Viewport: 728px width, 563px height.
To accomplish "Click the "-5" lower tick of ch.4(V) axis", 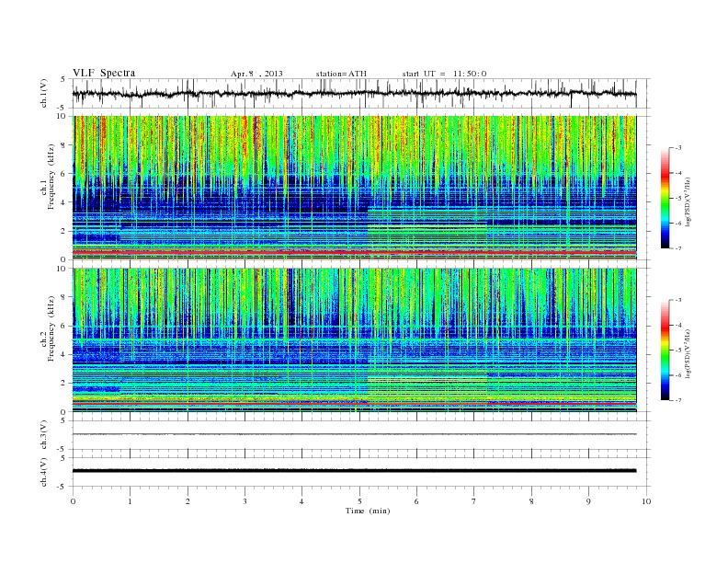I will point(63,487).
